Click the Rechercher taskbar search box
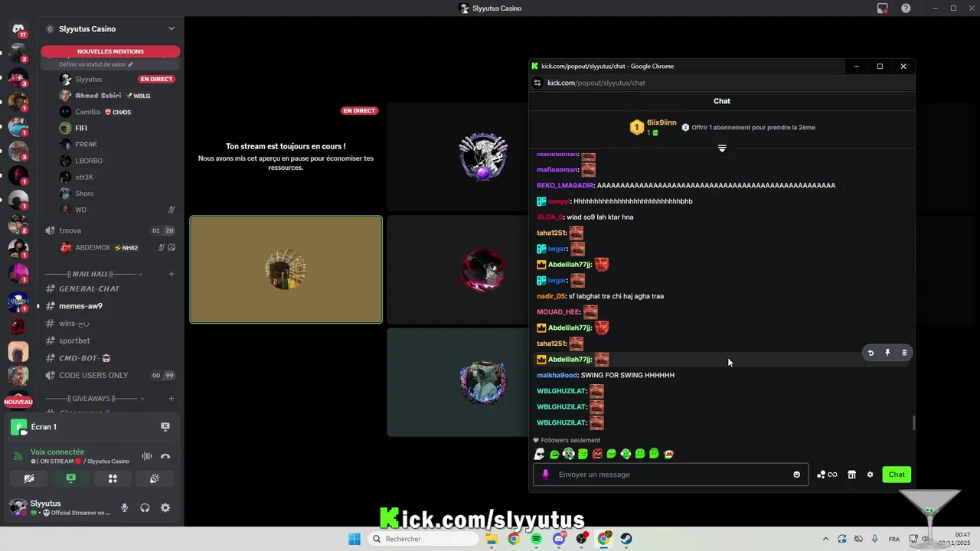Image resolution: width=980 pixels, height=551 pixels. pyautogui.click(x=423, y=539)
